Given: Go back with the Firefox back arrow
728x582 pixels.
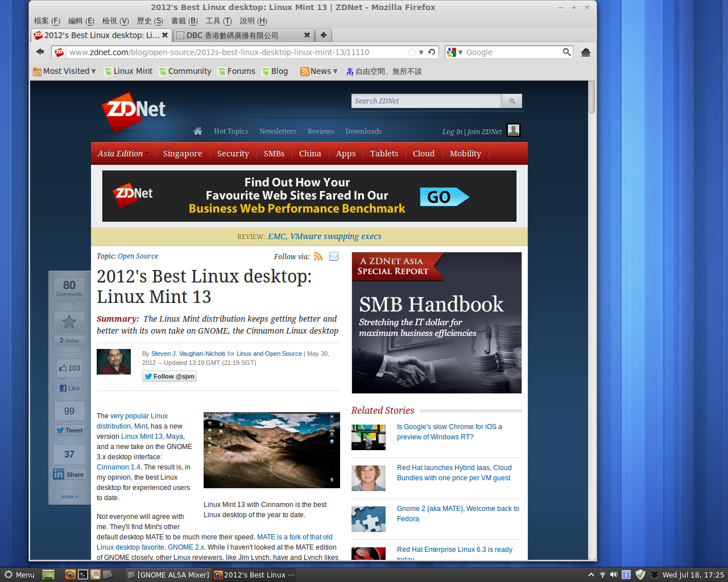Looking at the screenshot, I should 40,52.
